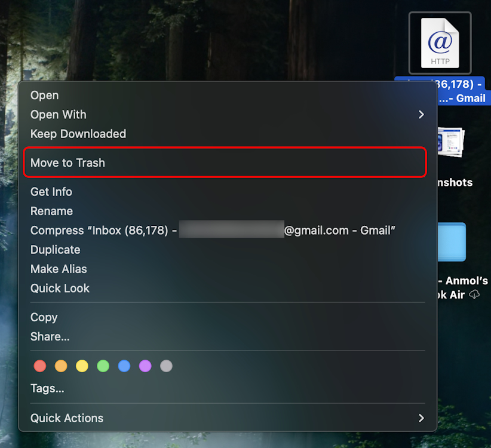Viewport: 491px width, 448px height.
Task: Open the Quick Actions submenu
Action: click(x=228, y=418)
